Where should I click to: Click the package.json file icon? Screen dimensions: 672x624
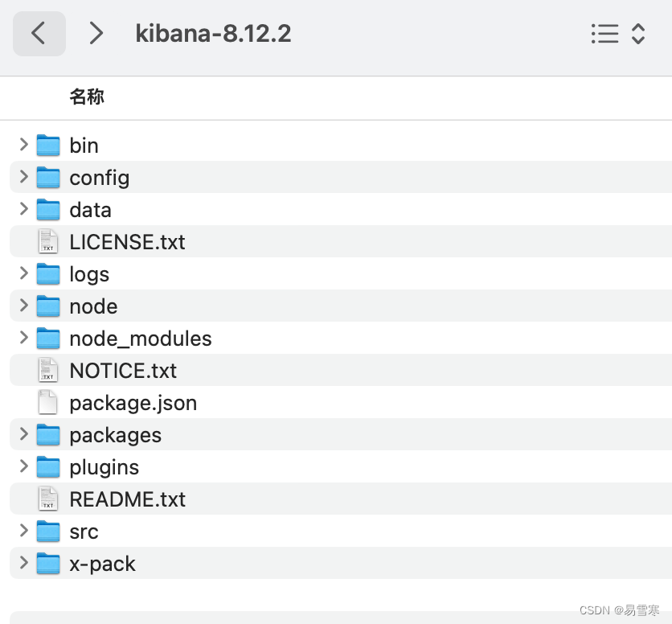48,402
